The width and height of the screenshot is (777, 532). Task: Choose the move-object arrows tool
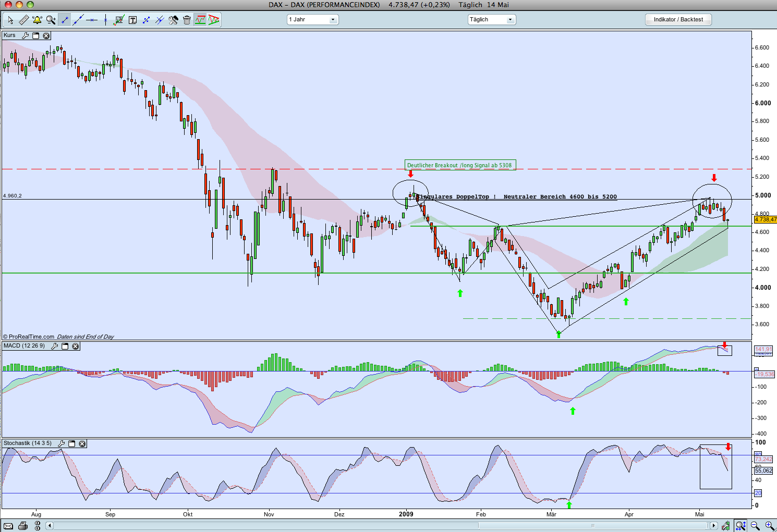coord(146,20)
